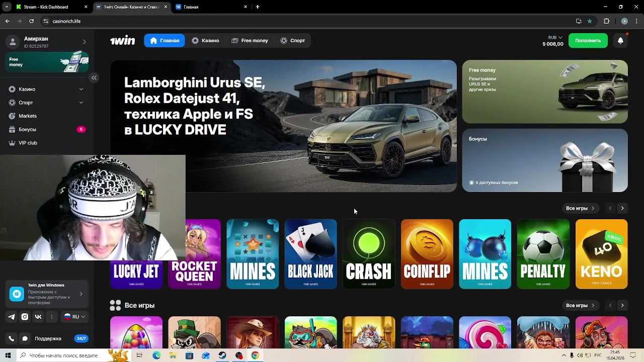The width and height of the screenshot is (644, 362).
Task: Select the Спорт top tab
Action: point(293,41)
